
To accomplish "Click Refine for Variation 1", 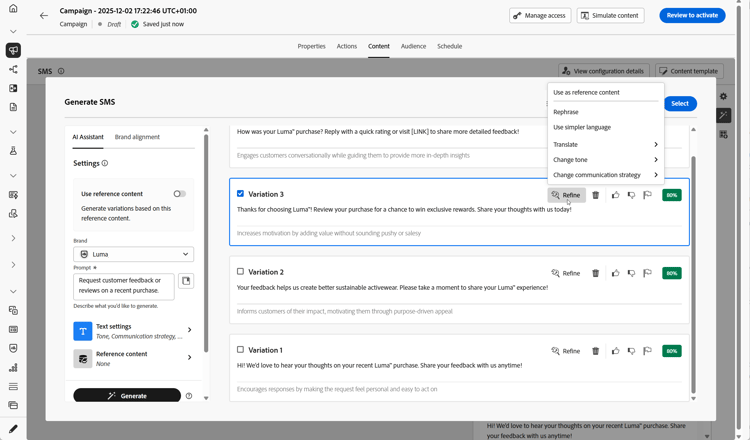I will (566, 351).
